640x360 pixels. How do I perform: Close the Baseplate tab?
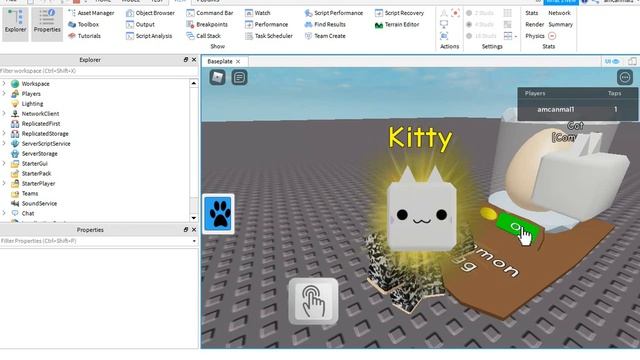[238, 62]
